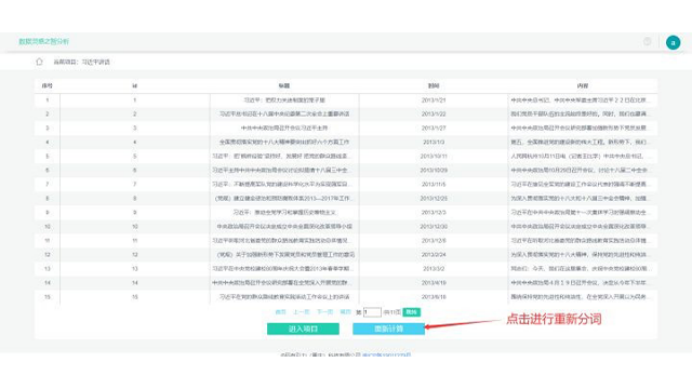Click the circular help icon beside the avatar
Image resolution: width=693 pixels, height=389 pixels.
[x=647, y=42]
